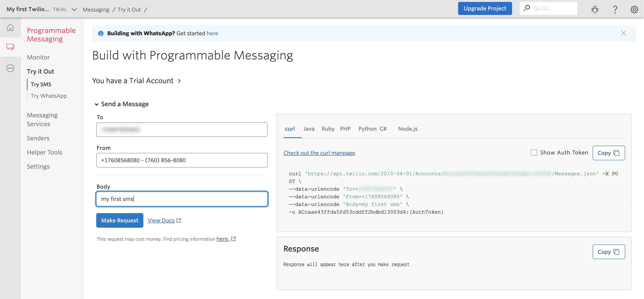Click the Upgrade Project button

tap(485, 8)
